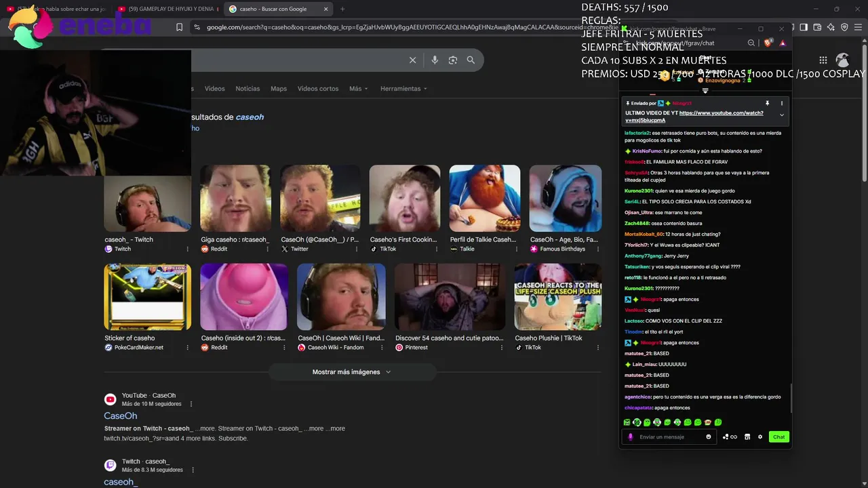Open the caseoh_ Twitch result link
Viewport: 868px width, 488px height.
coord(120,482)
